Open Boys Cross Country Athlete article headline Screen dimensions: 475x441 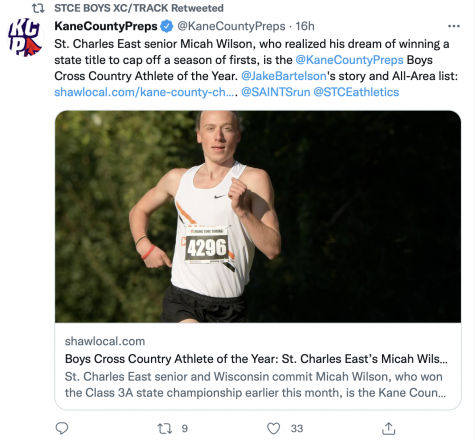point(256,359)
